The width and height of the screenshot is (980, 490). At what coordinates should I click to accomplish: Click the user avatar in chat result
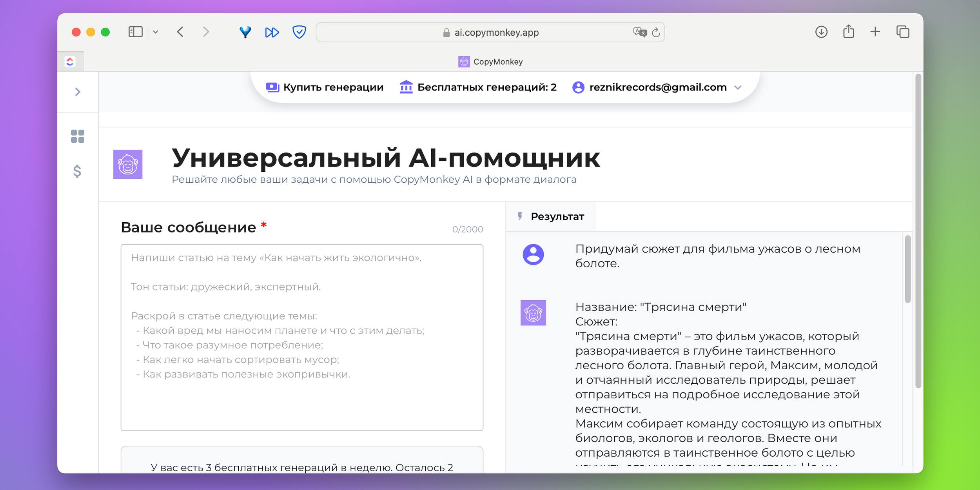(533, 254)
